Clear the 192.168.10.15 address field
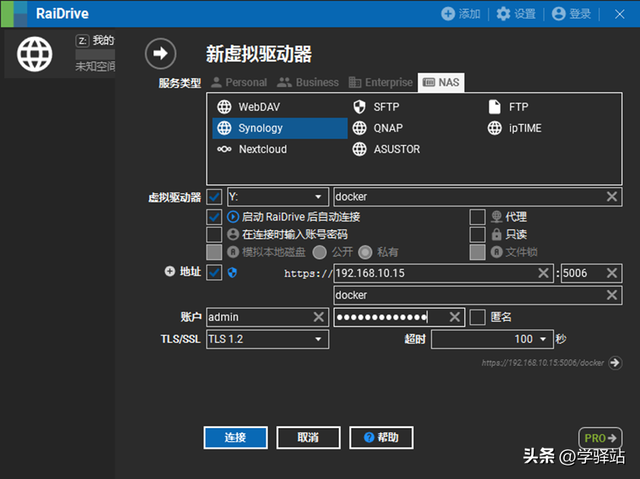Image resolution: width=640 pixels, height=479 pixels. point(543,273)
